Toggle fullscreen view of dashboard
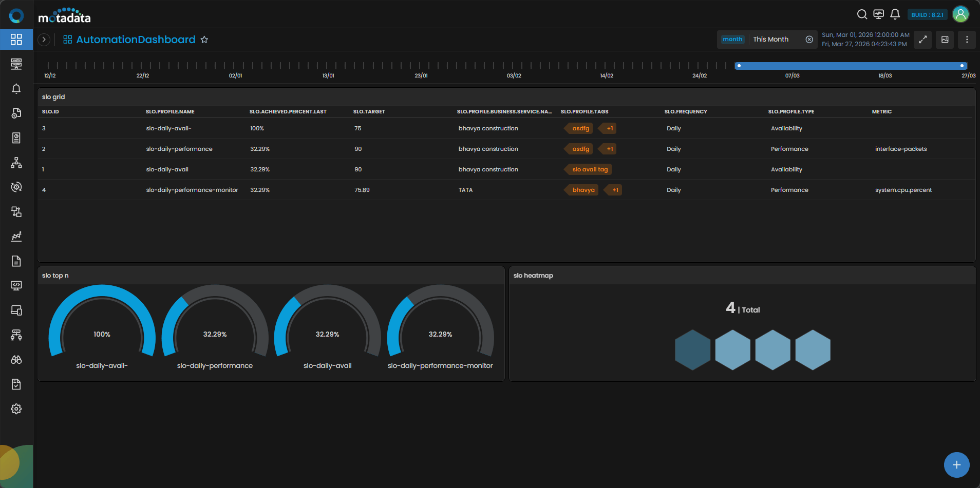The height and width of the screenshot is (488, 980). point(922,40)
